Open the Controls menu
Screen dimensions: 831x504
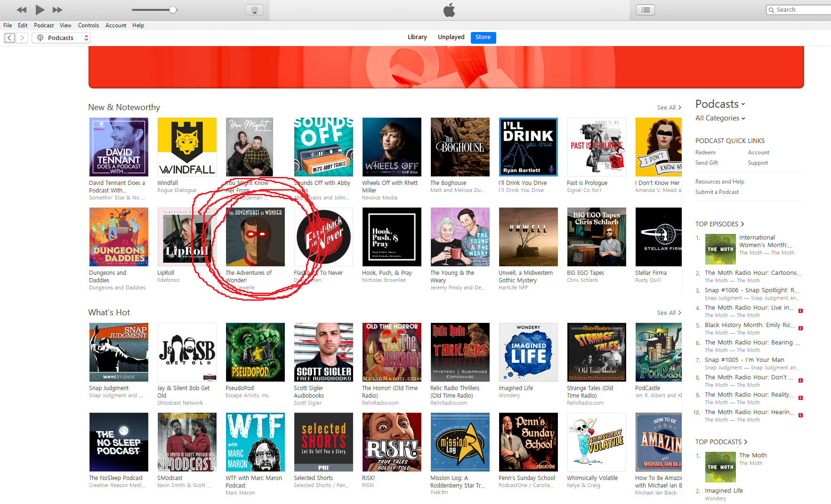[x=89, y=25]
